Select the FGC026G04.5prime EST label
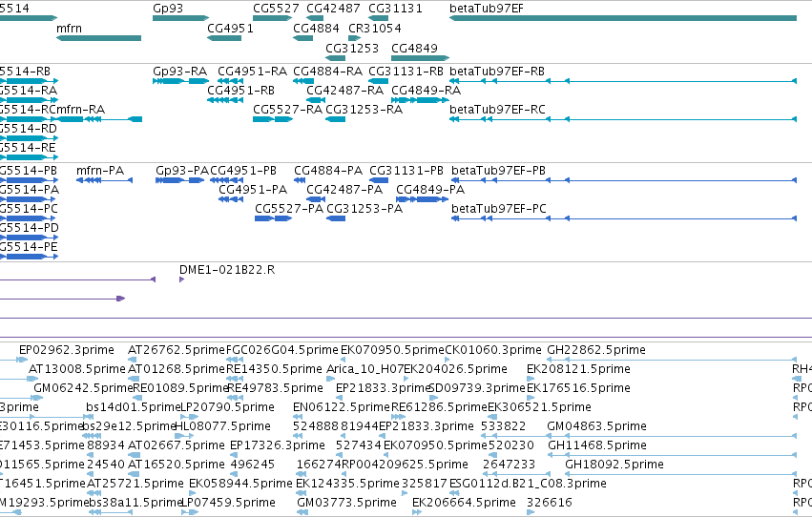 pyautogui.click(x=282, y=350)
